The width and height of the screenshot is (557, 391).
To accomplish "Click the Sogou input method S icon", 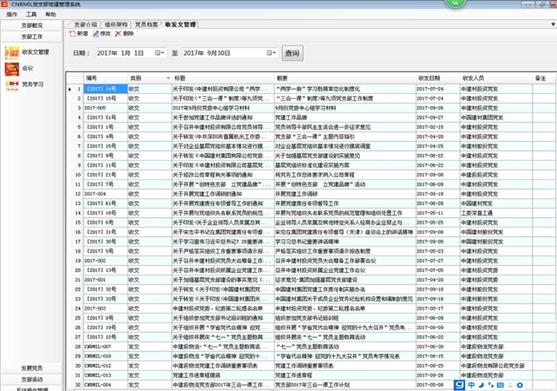I will click(x=459, y=385).
